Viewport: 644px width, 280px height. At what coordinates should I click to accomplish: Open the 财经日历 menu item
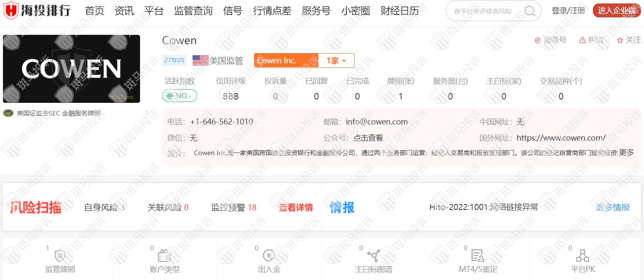(x=399, y=11)
